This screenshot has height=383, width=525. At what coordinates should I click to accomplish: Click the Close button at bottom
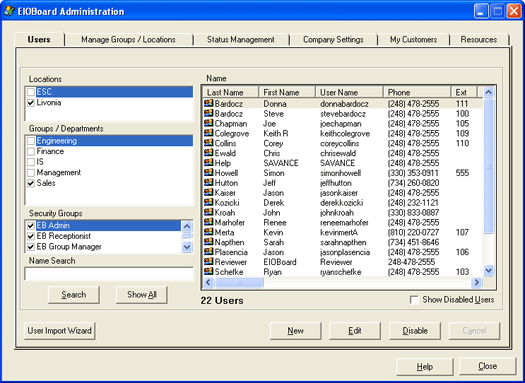pyautogui.click(x=488, y=366)
